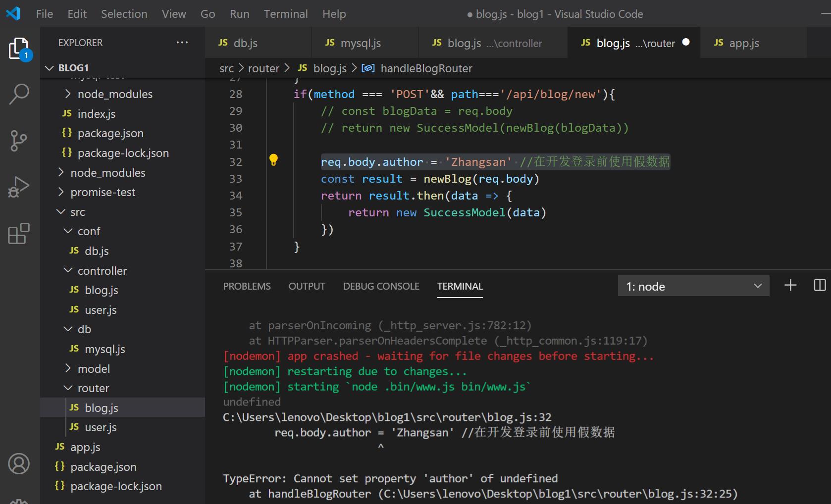
Task: Switch to the app.js editor tab
Action: (753, 43)
